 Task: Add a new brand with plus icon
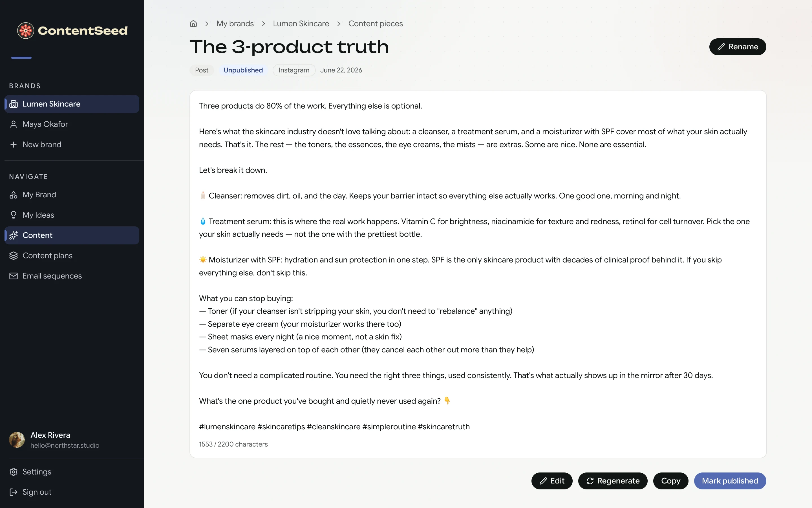(72, 144)
